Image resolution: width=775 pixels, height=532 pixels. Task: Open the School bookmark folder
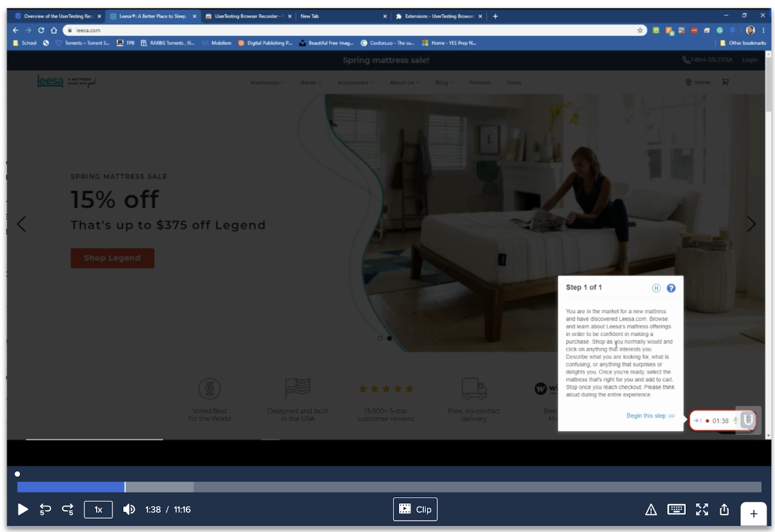pos(25,43)
